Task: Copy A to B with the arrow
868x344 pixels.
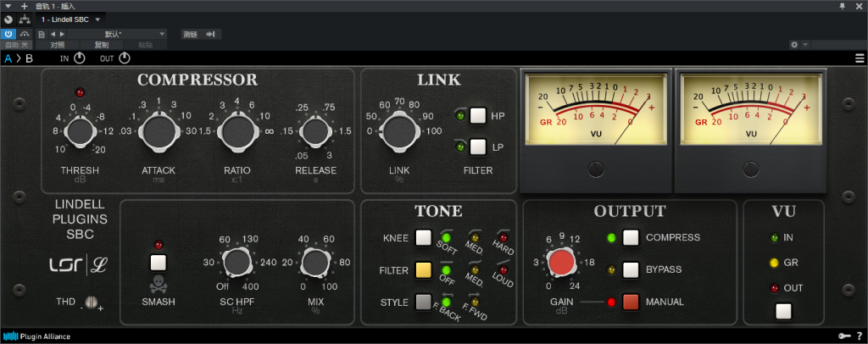Action: coord(19,58)
